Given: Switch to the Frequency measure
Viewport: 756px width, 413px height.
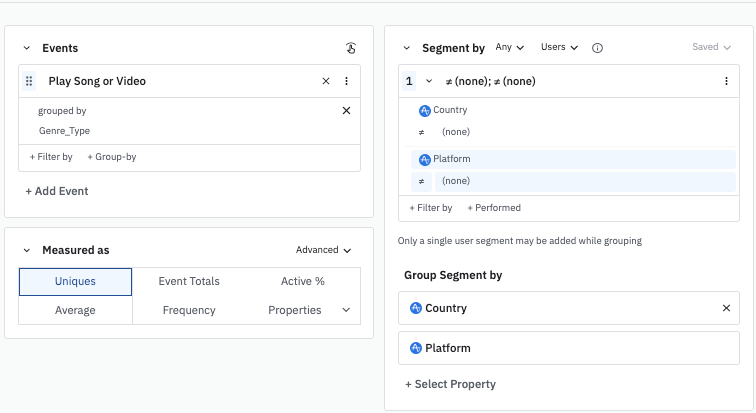Looking at the screenshot, I should pyautogui.click(x=189, y=310).
